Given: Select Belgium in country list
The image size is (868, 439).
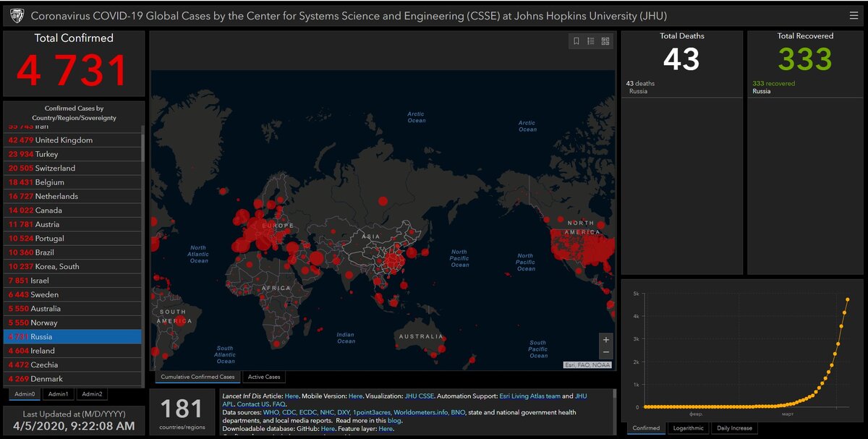Looking at the screenshot, I should coord(72,182).
